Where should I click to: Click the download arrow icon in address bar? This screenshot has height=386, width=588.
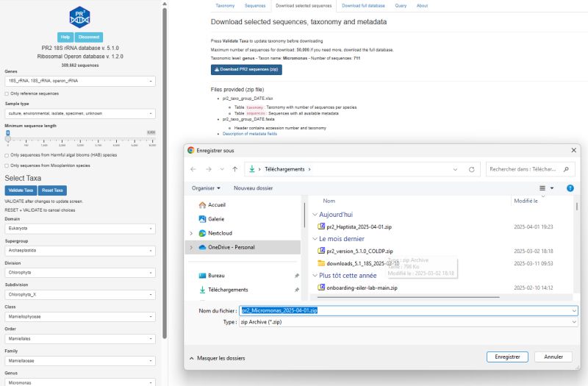[251, 169]
